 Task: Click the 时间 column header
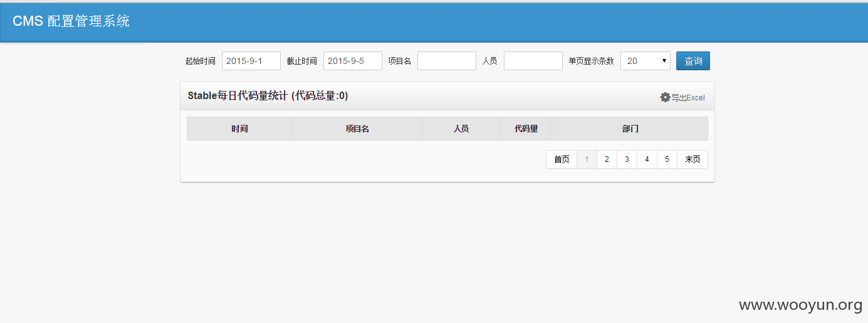tap(239, 129)
